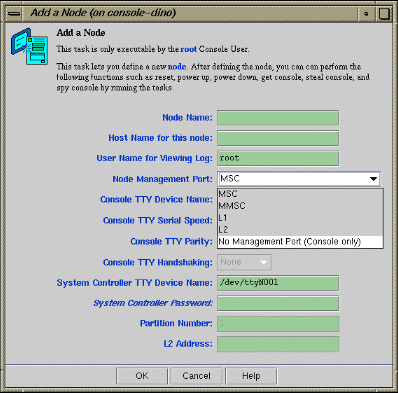Click the Console TTY Serial Speed: label
This screenshot has height=393, width=398.
[158, 221]
